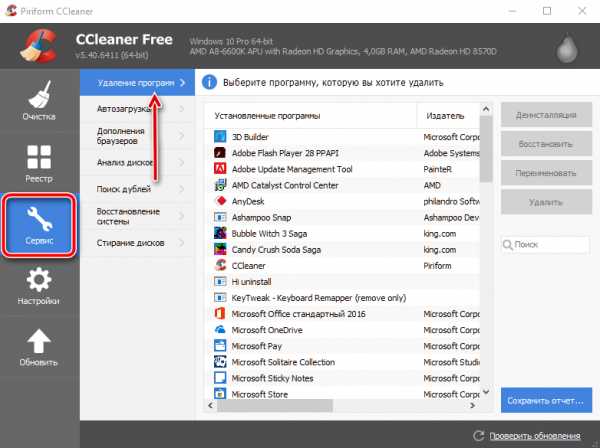The height and width of the screenshot is (448, 600).
Task: Click the Microsoft Sticky Notes icon
Action: [220, 378]
